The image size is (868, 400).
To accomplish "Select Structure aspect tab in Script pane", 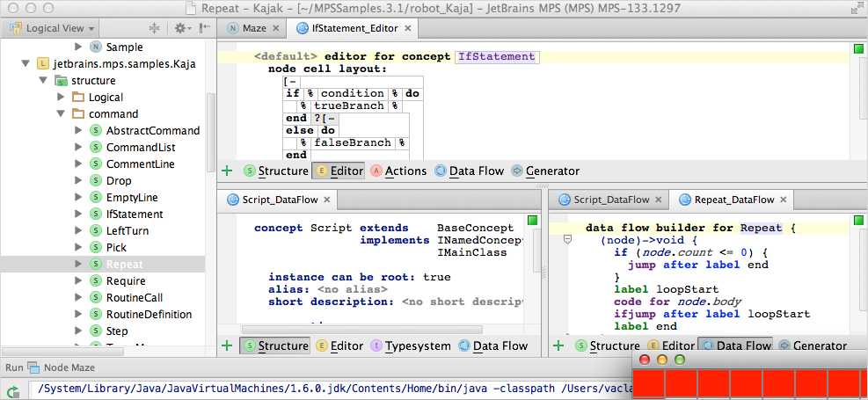I will (x=275, y=345).
